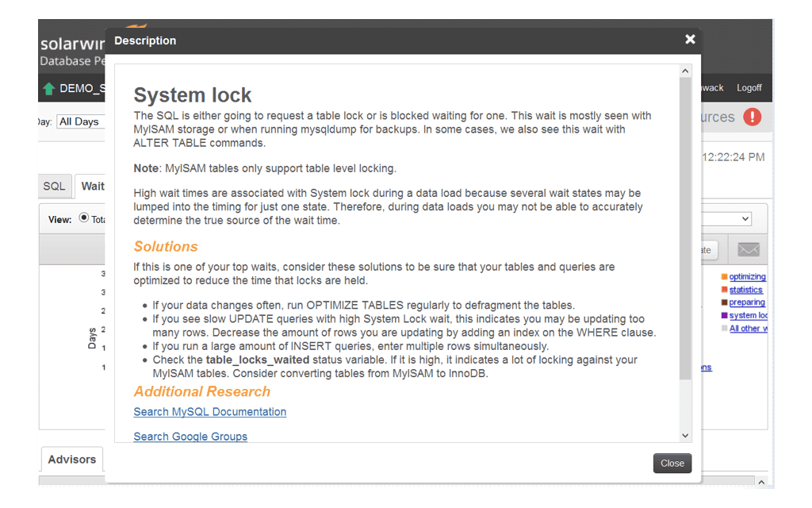Image resolution: width=812 pixels, height=508 pixels.
Task: Click the Close button on the Description dialog
Action: coord(672,464)
